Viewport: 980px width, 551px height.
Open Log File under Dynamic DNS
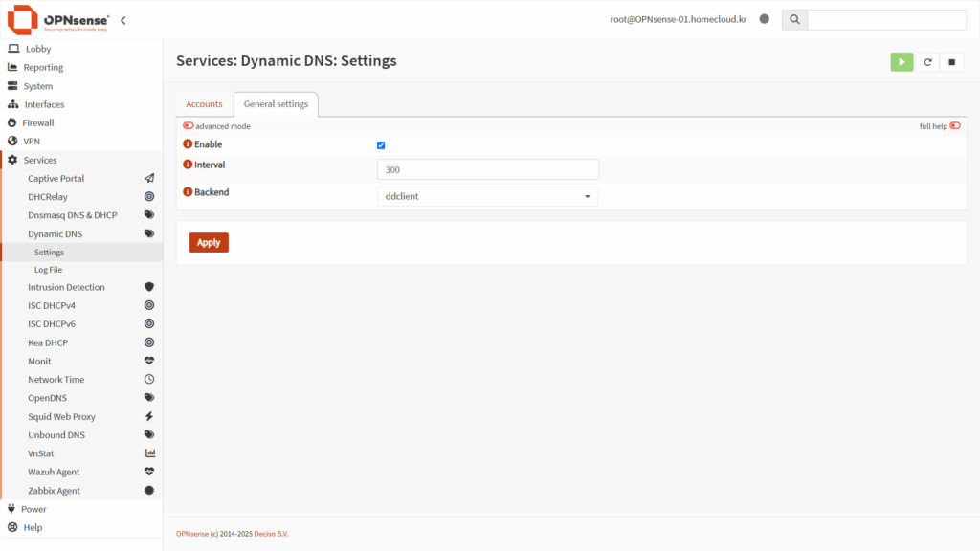(48, 270)
